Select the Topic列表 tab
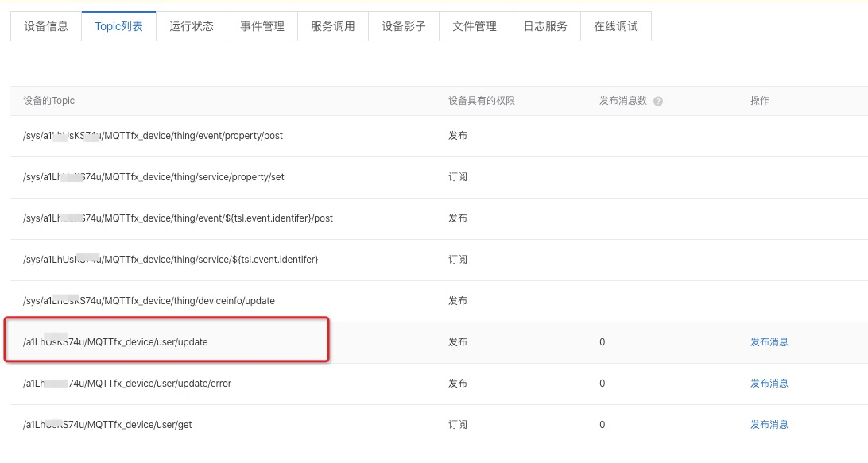The width and height of the screenshot is (868, 463). click(118, 26)
